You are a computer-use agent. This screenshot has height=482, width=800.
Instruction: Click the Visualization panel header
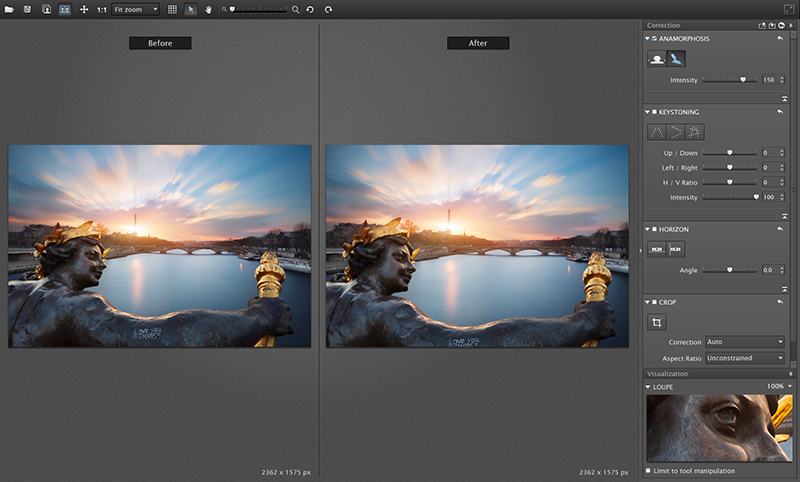tap(672, 374)
